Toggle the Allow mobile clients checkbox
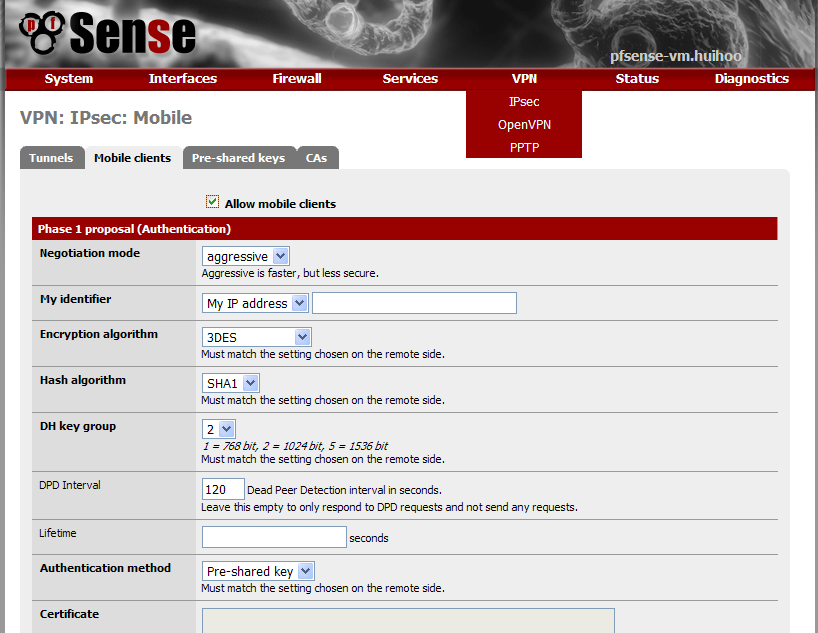This screenshot has height=633, width=818. pos(213,202)
